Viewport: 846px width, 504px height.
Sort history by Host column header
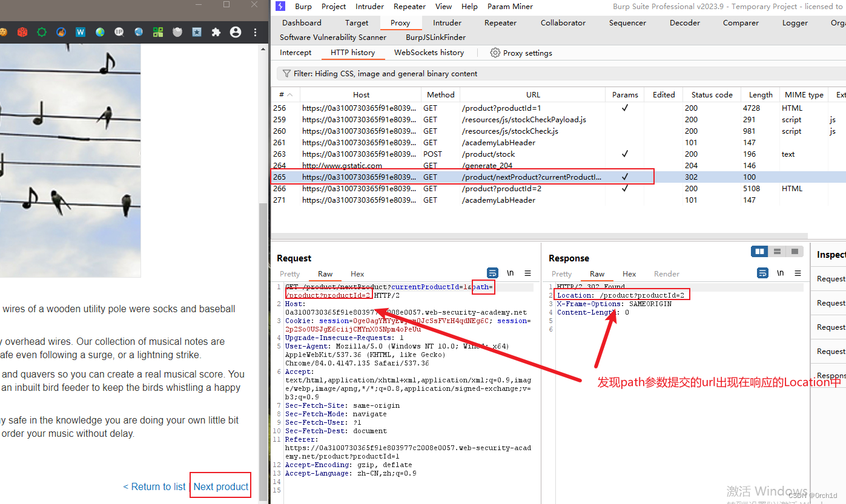(361, 94)
